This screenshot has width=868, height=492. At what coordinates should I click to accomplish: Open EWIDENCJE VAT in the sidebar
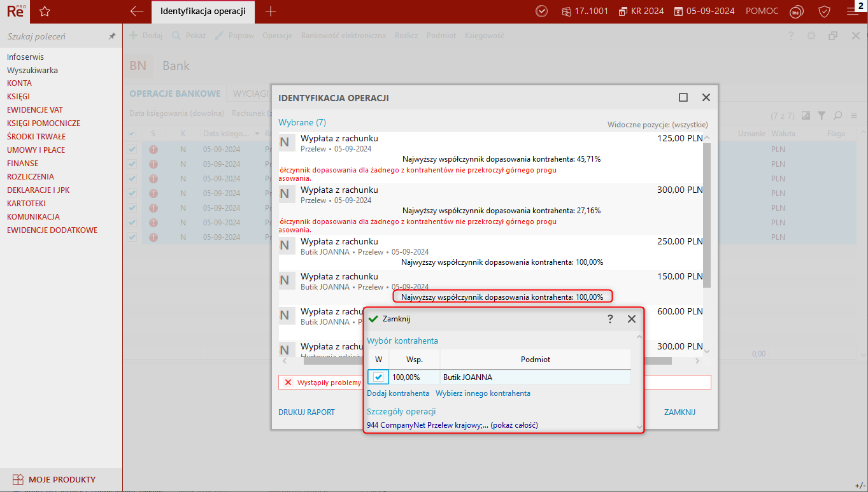[35, 110]
